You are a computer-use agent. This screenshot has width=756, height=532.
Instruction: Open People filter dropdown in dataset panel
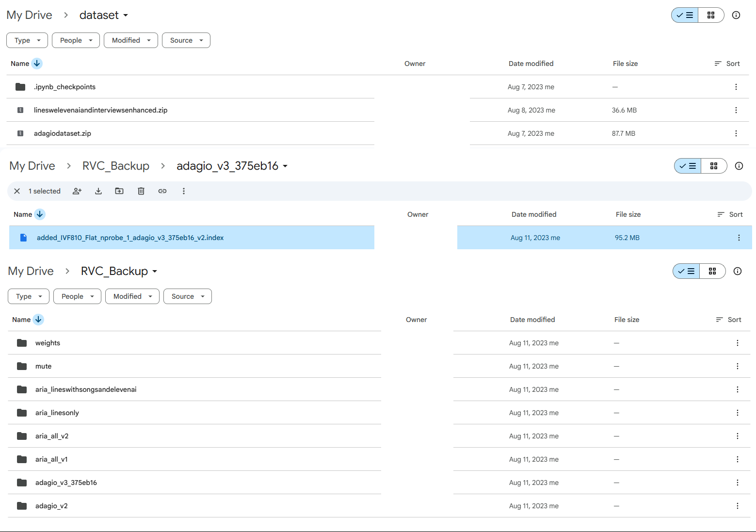click(76, 40)
